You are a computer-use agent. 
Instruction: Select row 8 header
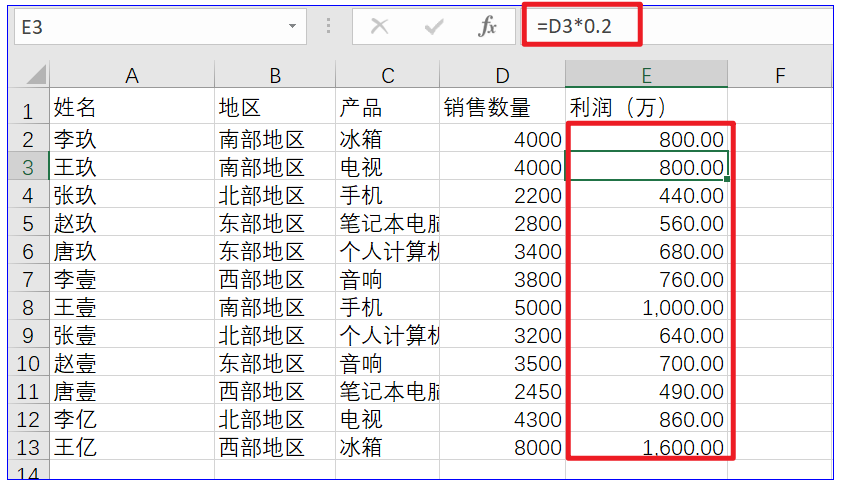point(29,307)
